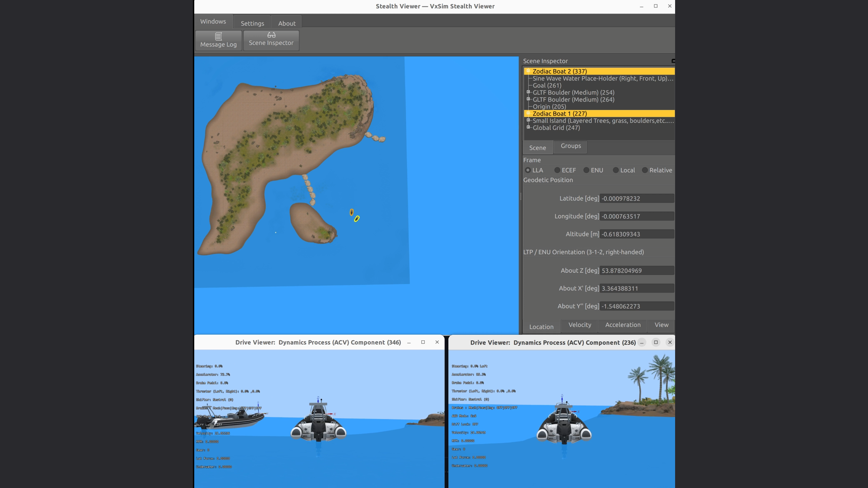This screenshot has width=868, height=488.
Task: Click the Latitude [deg] input field
Action: tap(636, 198)
